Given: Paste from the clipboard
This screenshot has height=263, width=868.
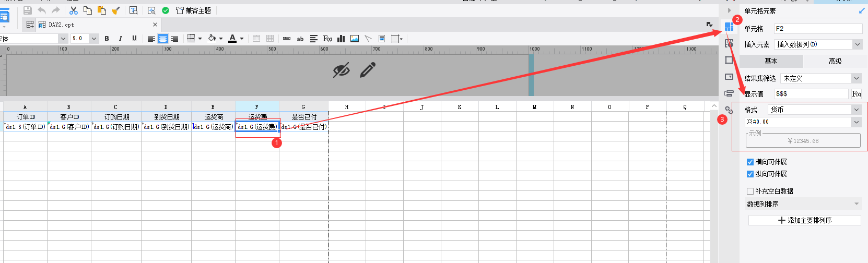Looking at the screenshot, I should pyautogui.click(x=102, y=10).
